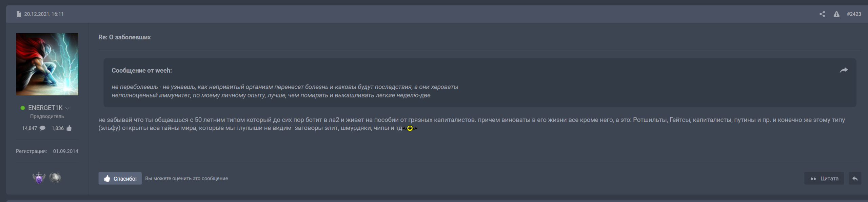The height and width of the screenshot is (202, 868).
Task: Open ENERGET1K's profile by username
Action: [x=45, y=108]
